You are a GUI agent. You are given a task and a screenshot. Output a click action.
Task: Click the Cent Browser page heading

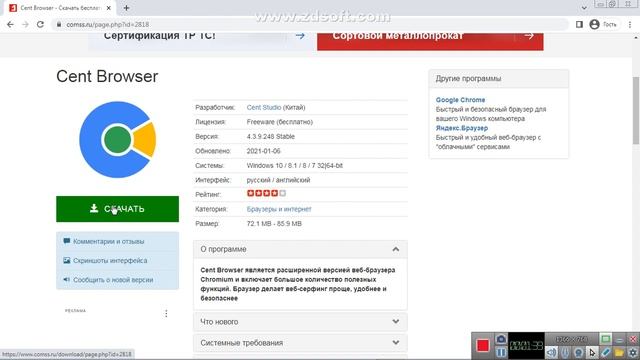(107, 76)
